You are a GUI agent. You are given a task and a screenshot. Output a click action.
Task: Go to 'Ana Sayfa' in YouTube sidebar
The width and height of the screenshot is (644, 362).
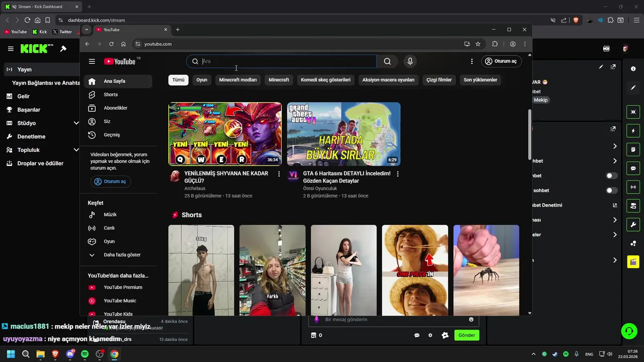click(x=118, y=81)
